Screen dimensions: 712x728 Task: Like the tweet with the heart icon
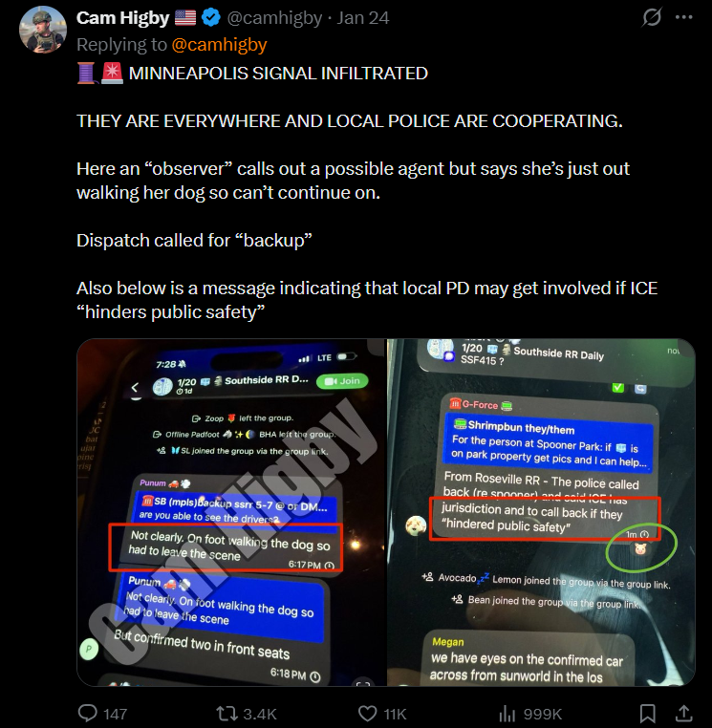coord(367,713)
